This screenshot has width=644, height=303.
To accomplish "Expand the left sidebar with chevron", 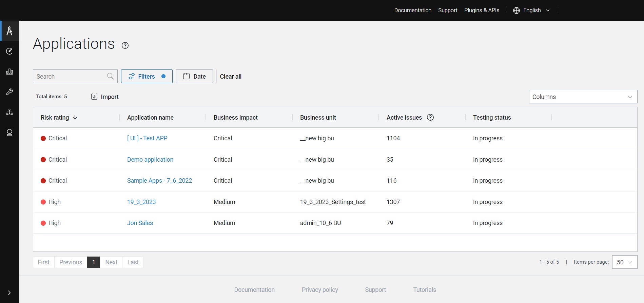I will tap(9, 293).
